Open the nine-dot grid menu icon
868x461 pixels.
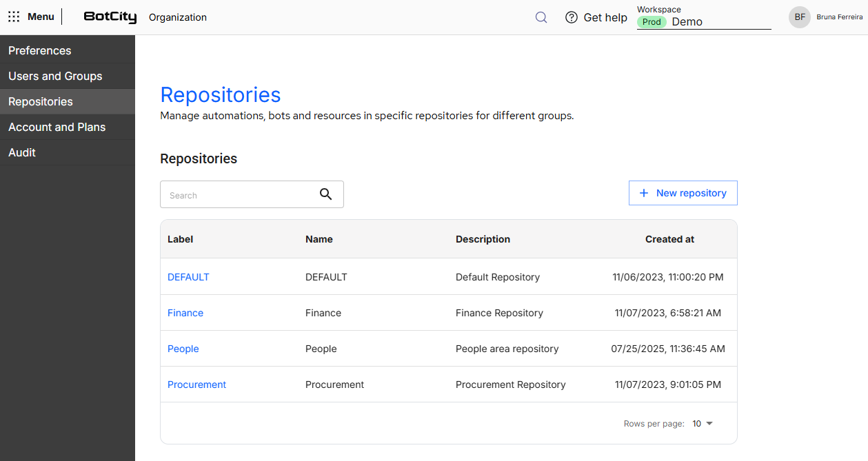[14, 17]
